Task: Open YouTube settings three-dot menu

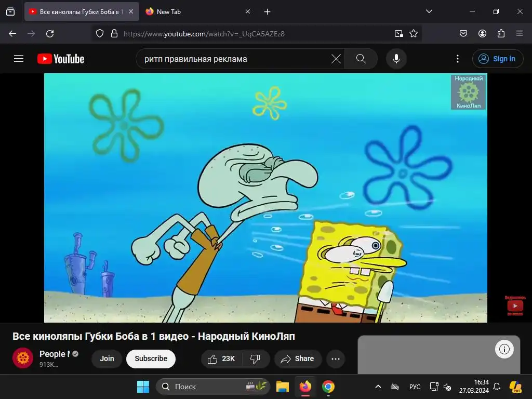Action: click(458, 59)
